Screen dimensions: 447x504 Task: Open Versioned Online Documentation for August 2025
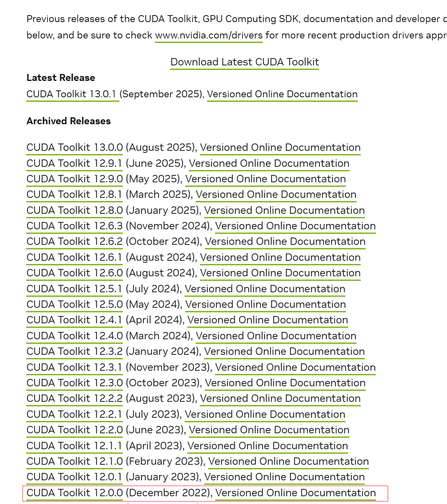(x=280, y=148)
